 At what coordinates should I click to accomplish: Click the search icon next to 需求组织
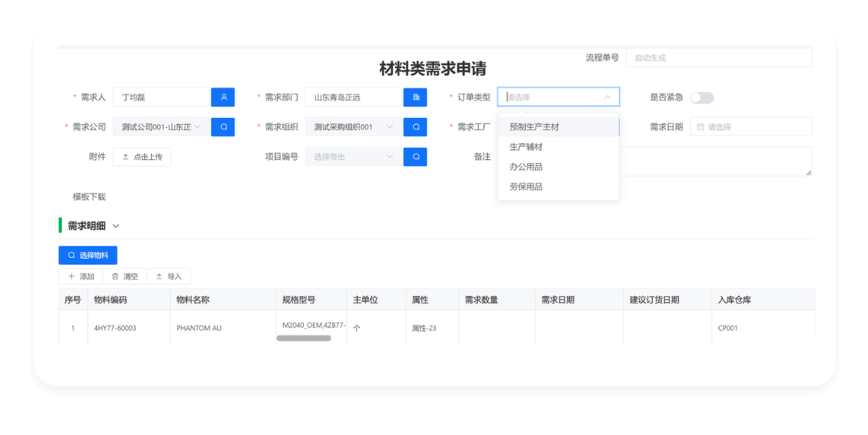[x=415, y=126]
